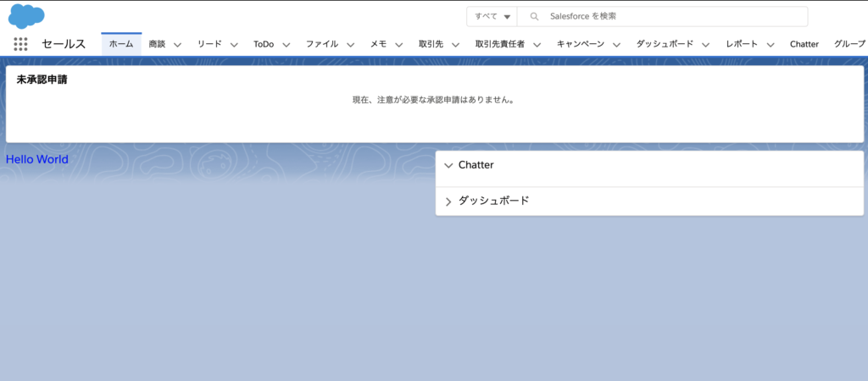
Task: Open the メモ tab
Action: 378,44
